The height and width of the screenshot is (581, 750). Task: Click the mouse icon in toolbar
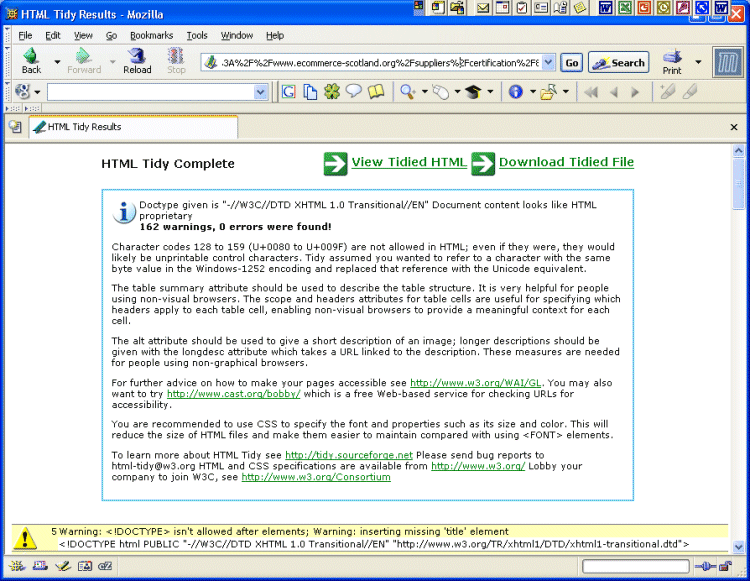[x=440, y=92]
